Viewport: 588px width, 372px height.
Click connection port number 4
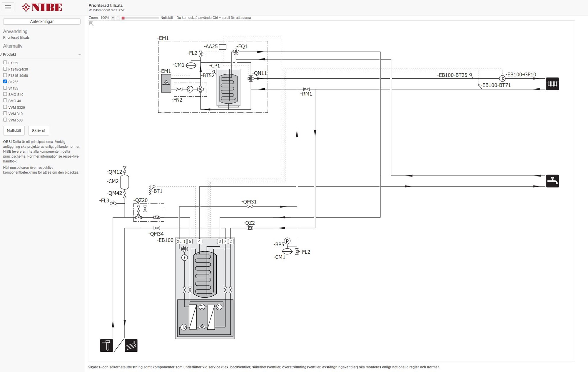click(x=199, y=241)
